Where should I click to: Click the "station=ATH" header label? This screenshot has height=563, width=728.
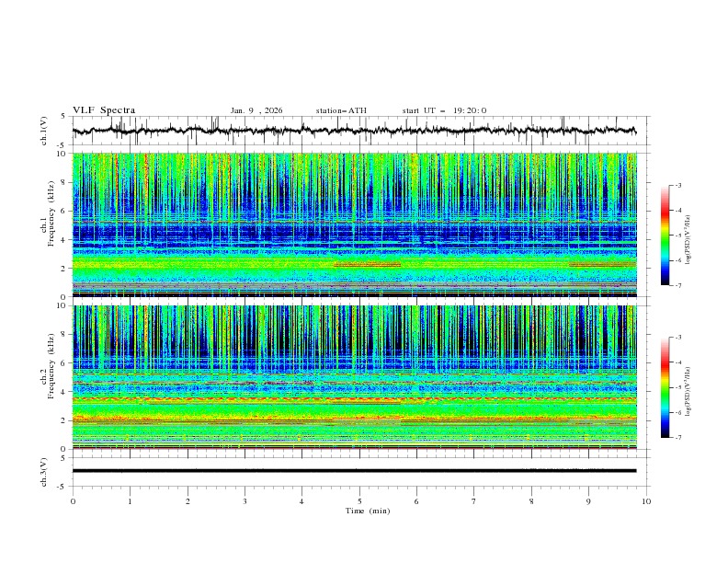click(x=341, y=110)
